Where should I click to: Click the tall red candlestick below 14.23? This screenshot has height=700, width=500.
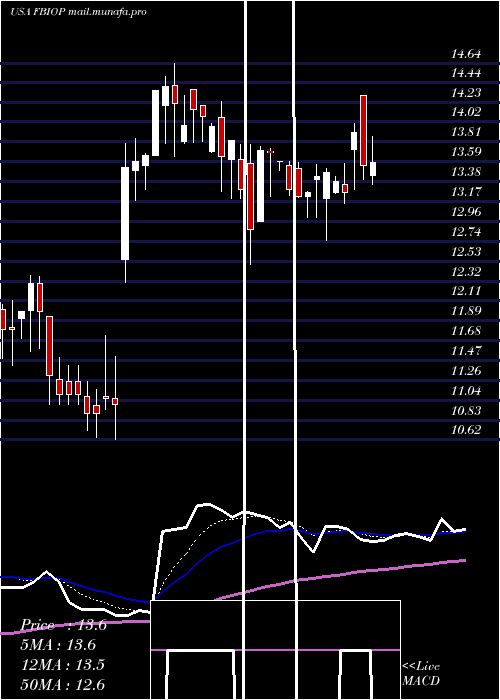[364, 130]
